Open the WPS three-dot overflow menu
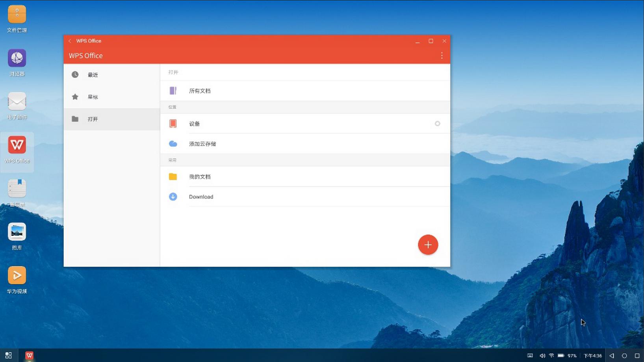Image resolution: width=644 pixels, height=362 pixels. (442, 56)
